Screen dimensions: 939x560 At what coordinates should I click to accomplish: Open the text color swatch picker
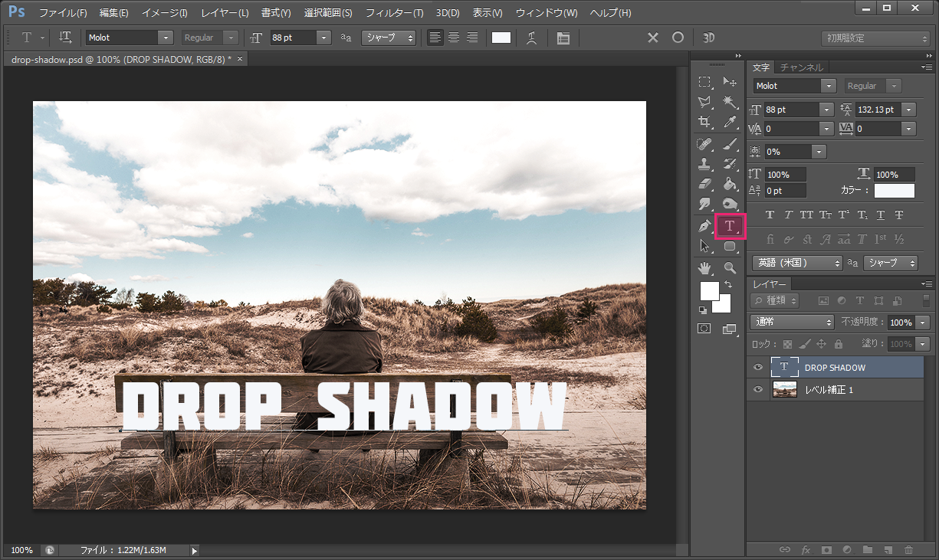tap(894, 191)
